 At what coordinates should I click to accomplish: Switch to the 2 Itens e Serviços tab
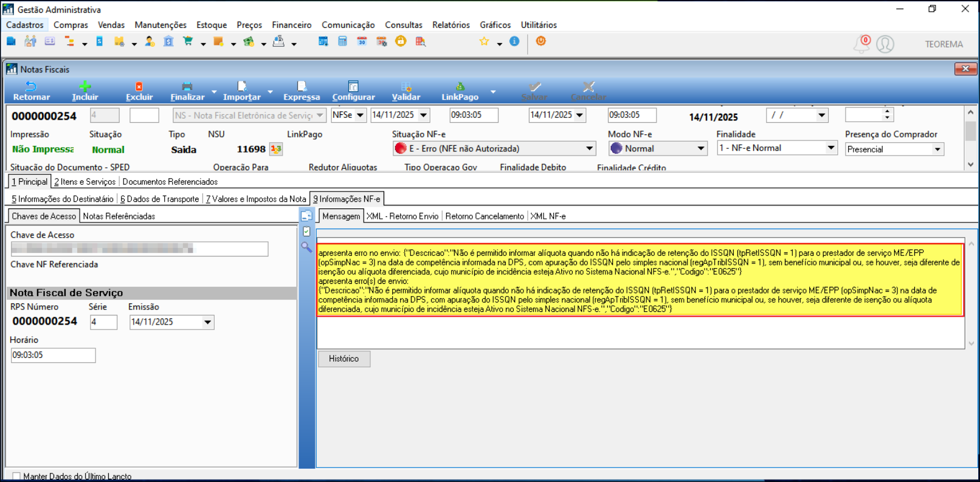[x=85, y=182]
